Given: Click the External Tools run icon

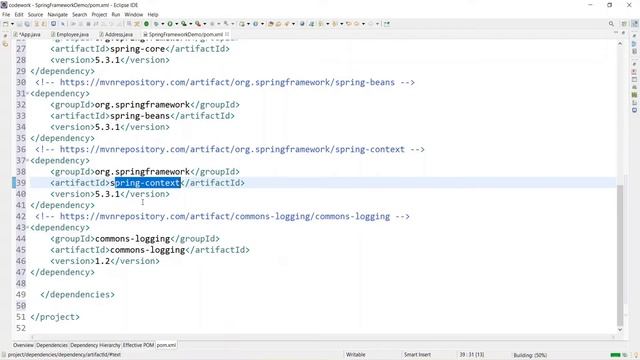Looking at the screenshot, I should (198, 24).
